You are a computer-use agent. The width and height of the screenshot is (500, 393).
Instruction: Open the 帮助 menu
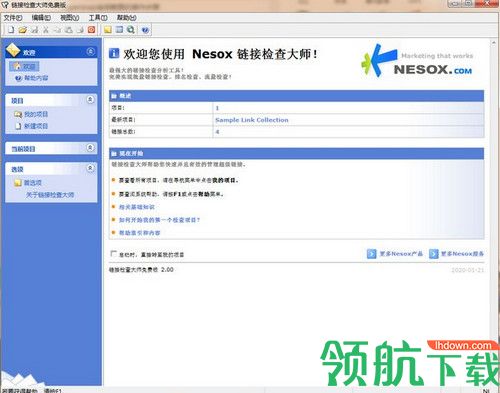coord(127,18)
